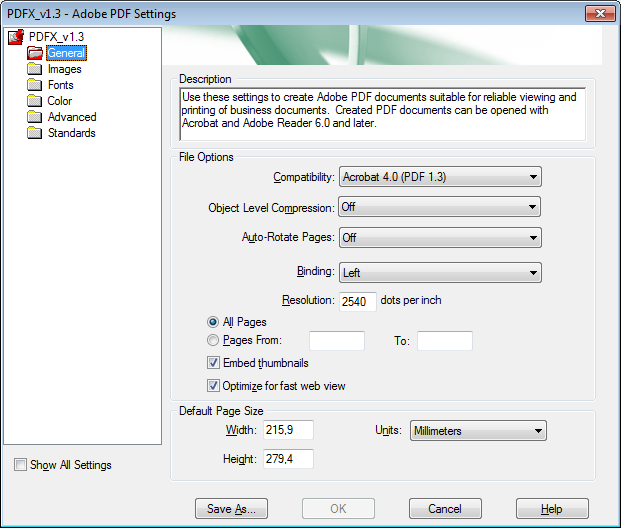Image resolution: width=621 pixels, height=528 pixels.
Task: Close the Adobe PDF Settings dialog
Action: [x=600, y=13]
